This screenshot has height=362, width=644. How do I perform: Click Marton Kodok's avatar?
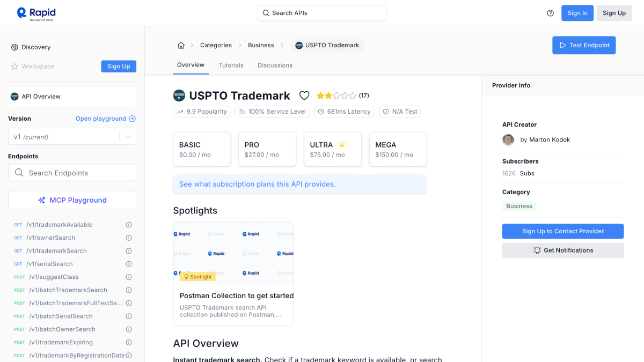[508, 139]
